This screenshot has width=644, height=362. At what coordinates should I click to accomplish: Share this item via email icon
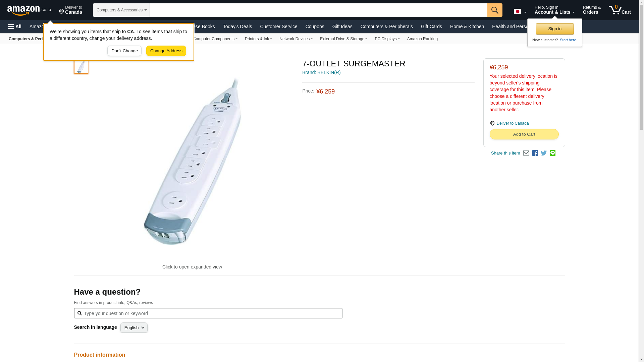click(x=526, y=153)
